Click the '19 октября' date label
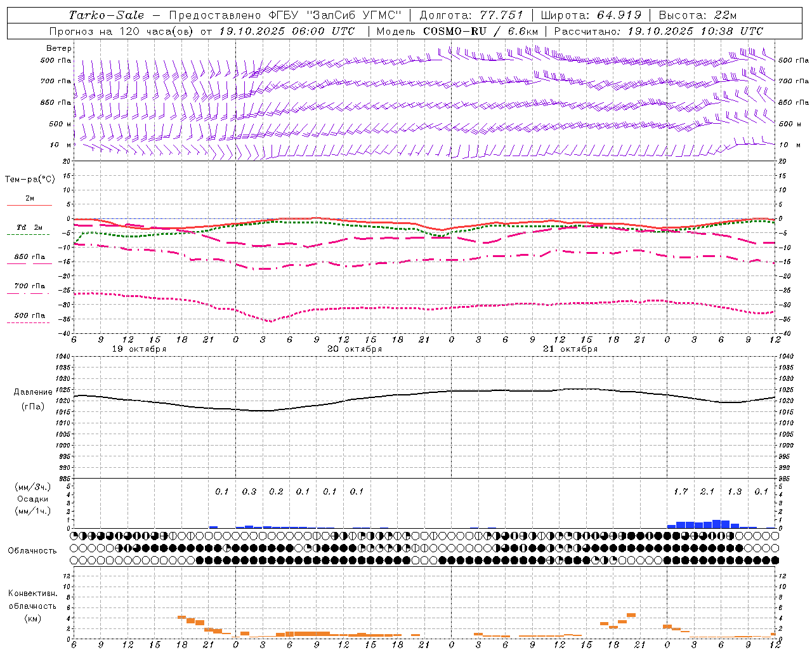This screenshot has height=650, width=812. click(x=140, y=349)
